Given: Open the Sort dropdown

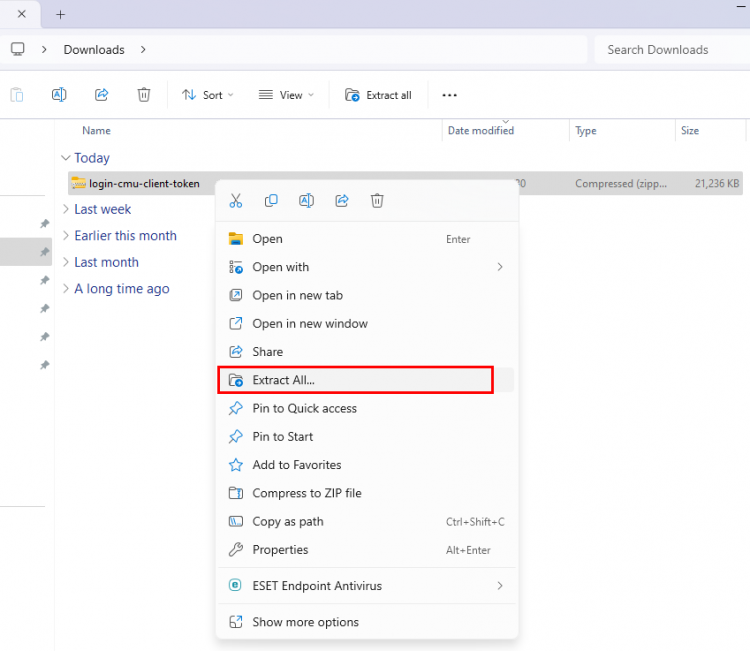Looking at the screenshot, I should [207, 95].
